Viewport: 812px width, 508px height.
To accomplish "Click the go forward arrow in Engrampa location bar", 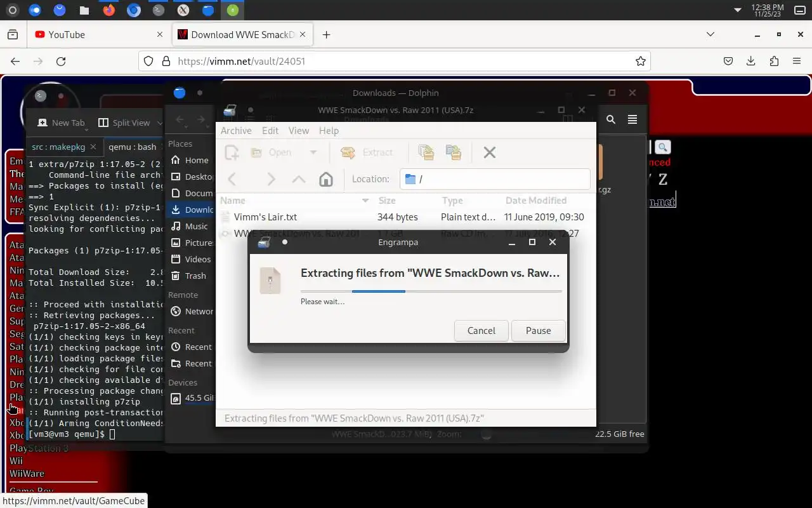I will pyautogui.click(x=271, y=179).
